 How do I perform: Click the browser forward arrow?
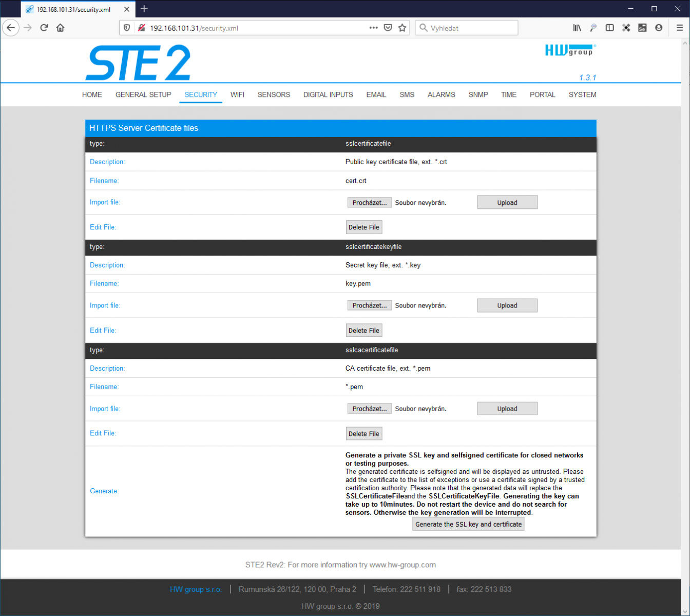[28, 28]
